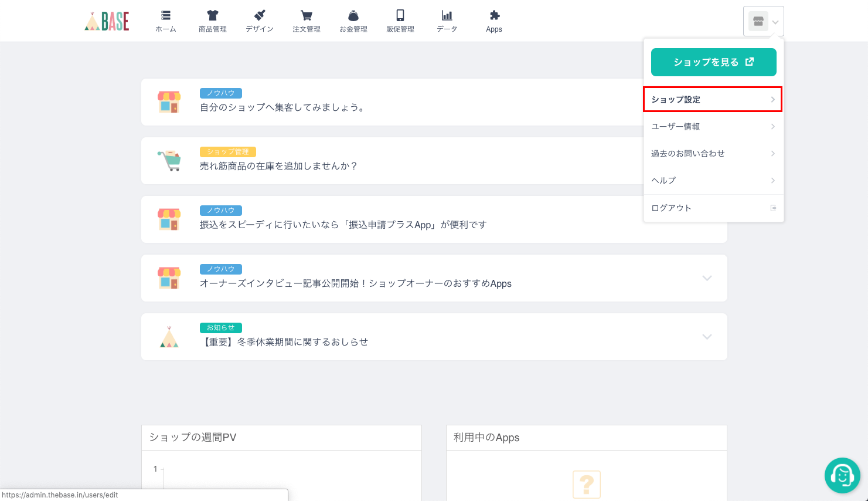Select ショップ設定 menu item
868x501 pixels.
pos(713,100)
